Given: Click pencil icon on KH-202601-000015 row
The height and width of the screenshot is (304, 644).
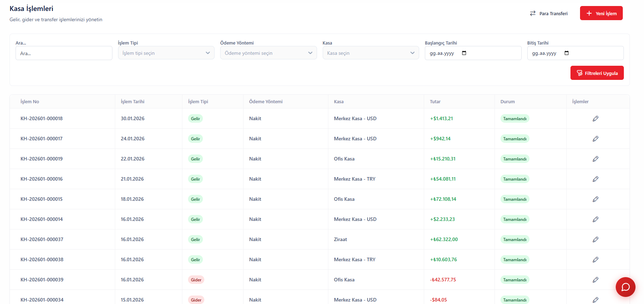Looking at the screenshot, I should (x=596, y=199).
